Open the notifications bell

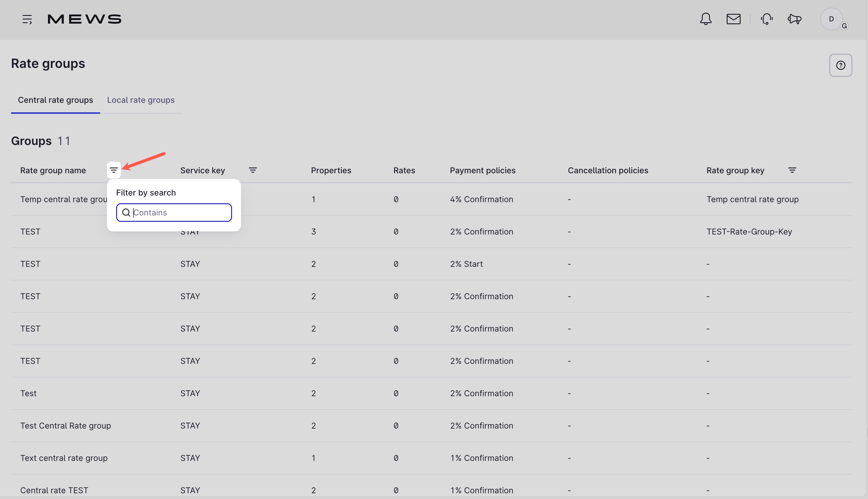706,19
